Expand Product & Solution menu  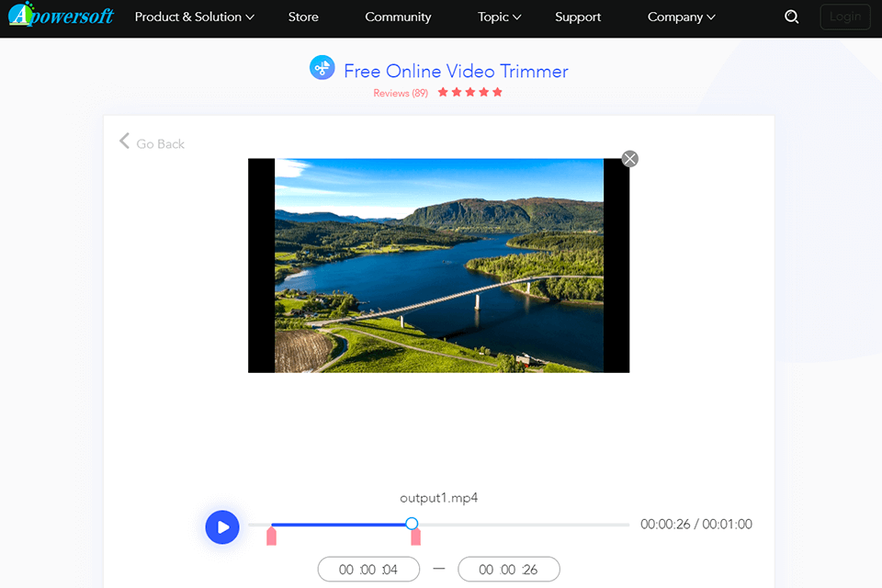click(x=194, y=17)
